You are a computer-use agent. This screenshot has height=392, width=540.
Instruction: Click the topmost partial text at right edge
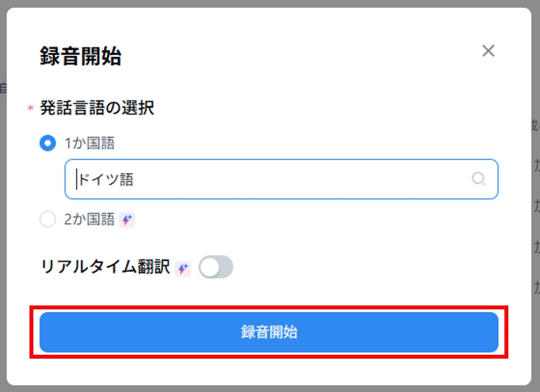click(536, 125)
